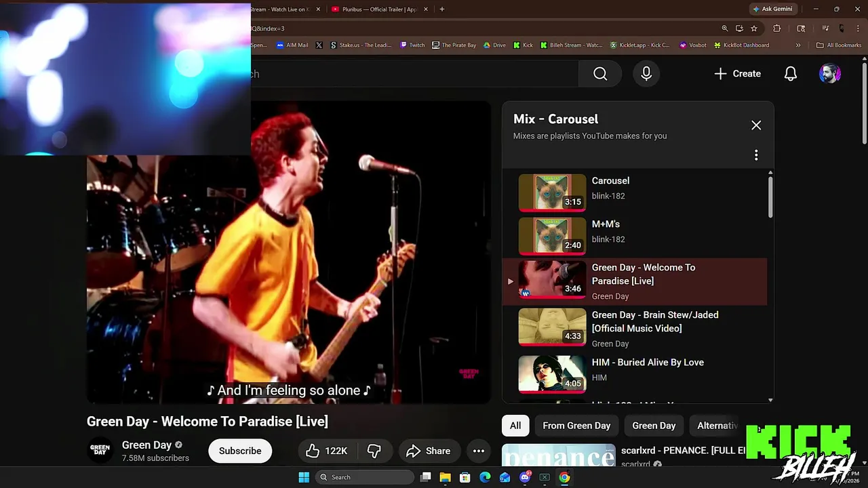This screenshot has width=868, height=488.
Task: Dislike the Green Day video
Action: (374, 451)
